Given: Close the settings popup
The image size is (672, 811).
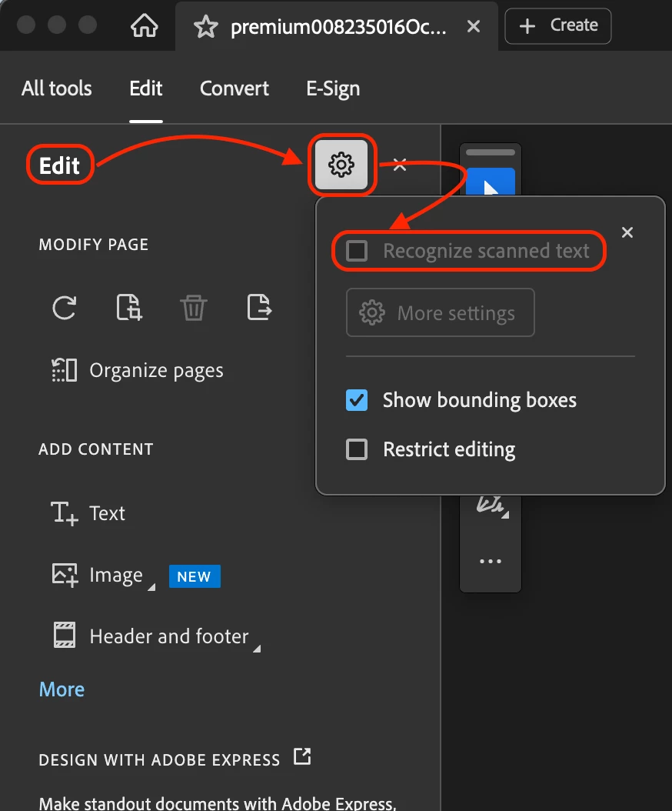Looking at the screenshot, I should (x=627, y=232).
